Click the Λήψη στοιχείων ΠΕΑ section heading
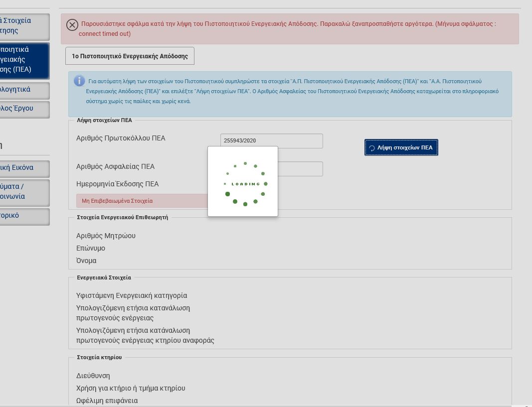The height and width of the screenshot is (407, 532). coord(105,120)
